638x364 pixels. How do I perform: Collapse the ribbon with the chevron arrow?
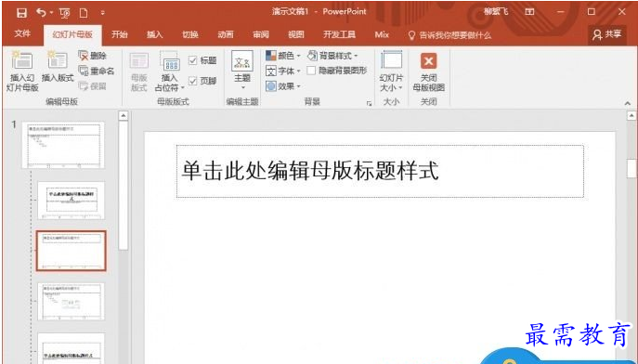pyautogui.click(x=627, y=103)
